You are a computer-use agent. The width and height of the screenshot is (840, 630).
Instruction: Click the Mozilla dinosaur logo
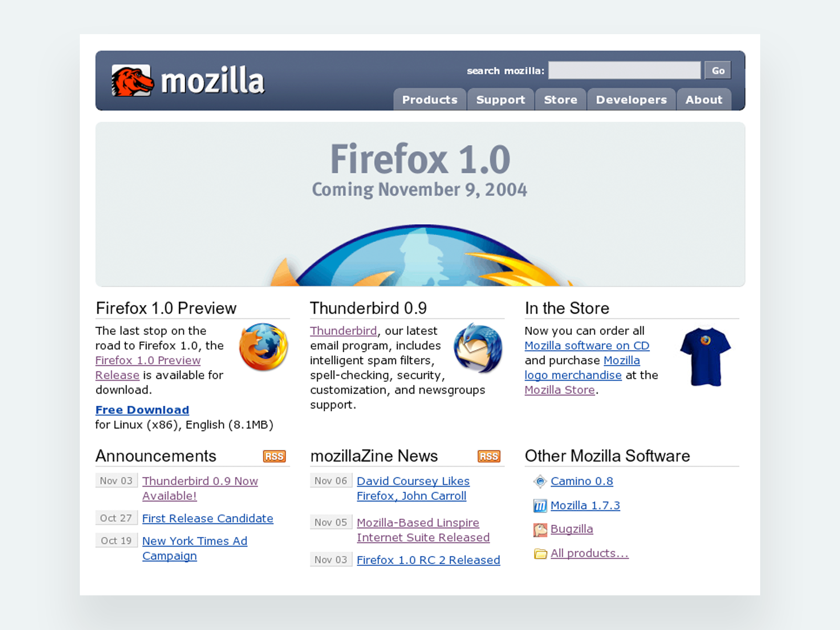pos(132,81)
